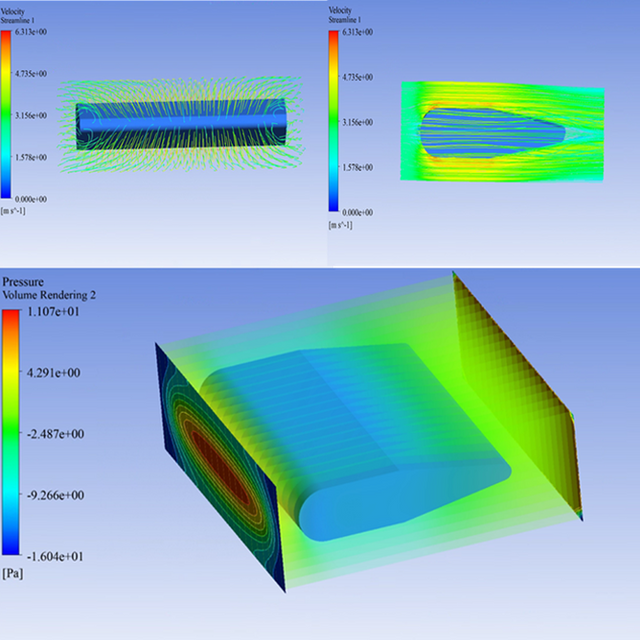Click the top-left "Velocity Streamline 1" title

[26, 16]
